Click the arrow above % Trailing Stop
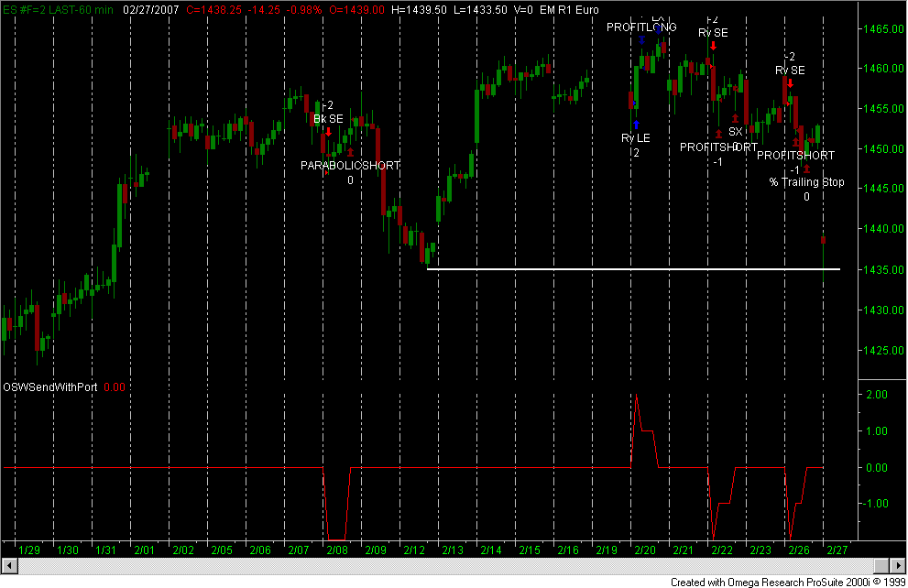The image size is (908, 588). [807, 169]
